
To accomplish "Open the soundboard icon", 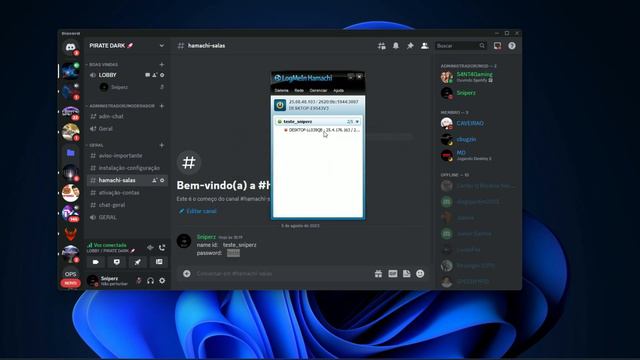I will pyautogui.click(x=159, y=262).
